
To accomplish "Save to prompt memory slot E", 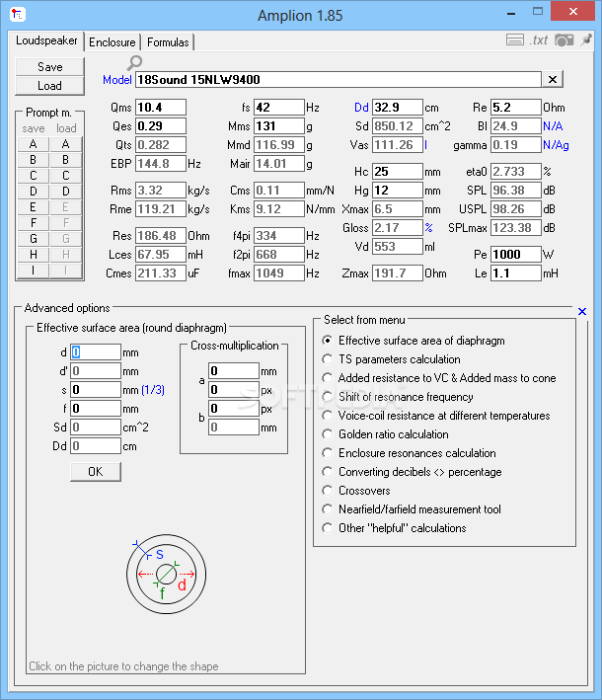I will coord(33,207).
